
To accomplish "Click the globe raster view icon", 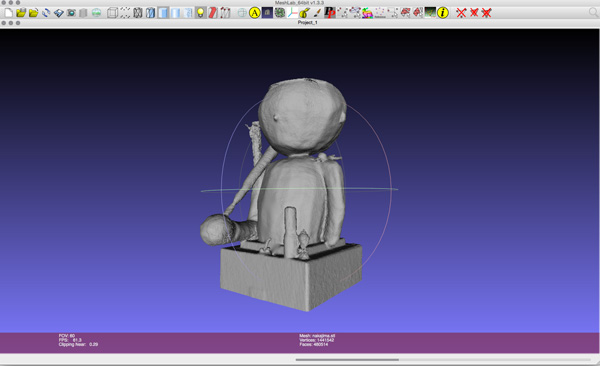I will click(96, 13).
